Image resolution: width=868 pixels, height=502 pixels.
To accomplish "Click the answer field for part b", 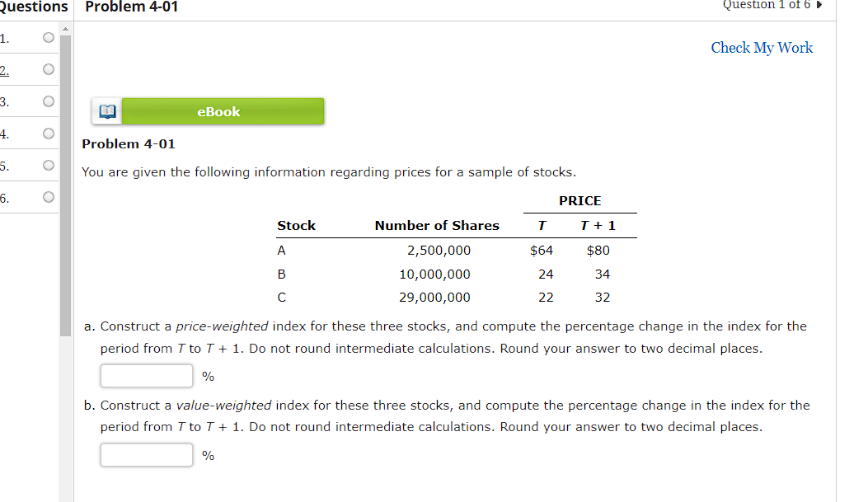I will (x=146, y=454).
